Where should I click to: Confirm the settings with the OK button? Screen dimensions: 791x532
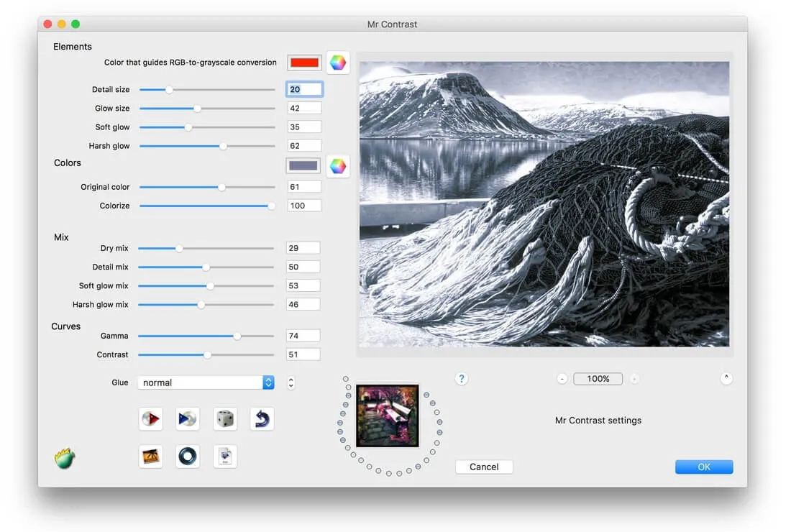click(x=703, y=467)
